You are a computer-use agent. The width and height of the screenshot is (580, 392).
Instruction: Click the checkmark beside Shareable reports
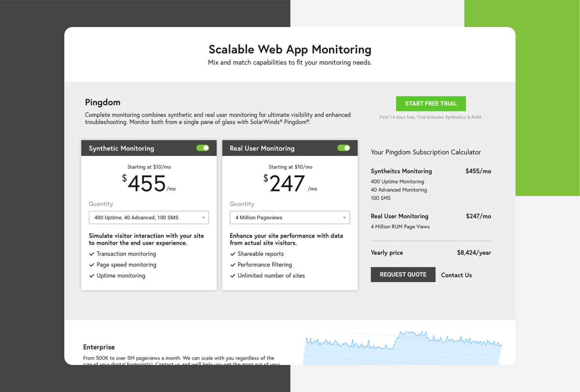[233, 254]
